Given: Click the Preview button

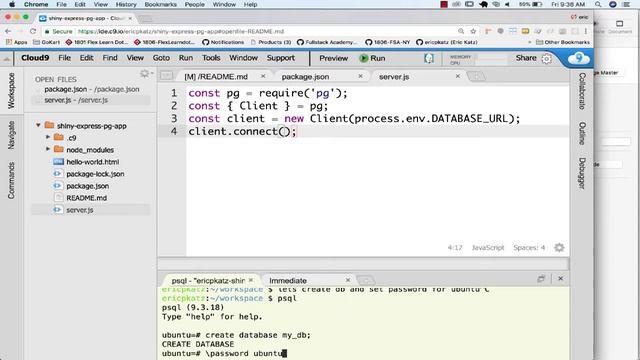Looking at the screenshot, I should pyautogui.click(x=333, y=58).
